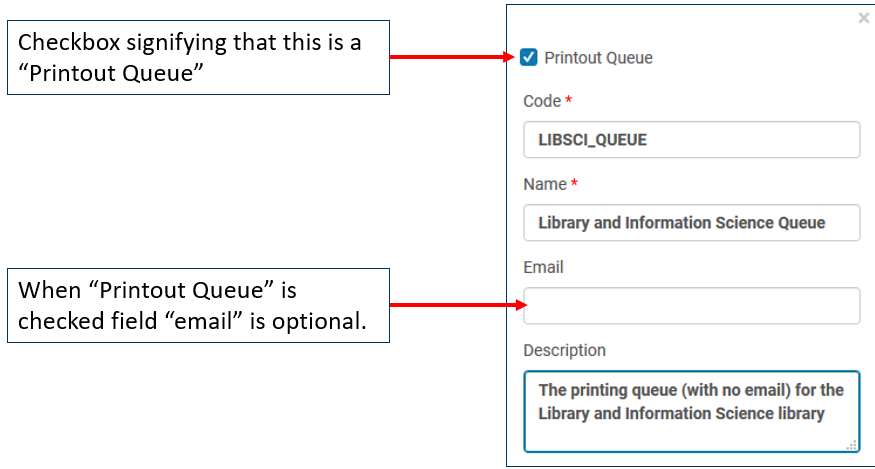Select the "Checkbox signifying" annotation box

click(x=198, y=57)
